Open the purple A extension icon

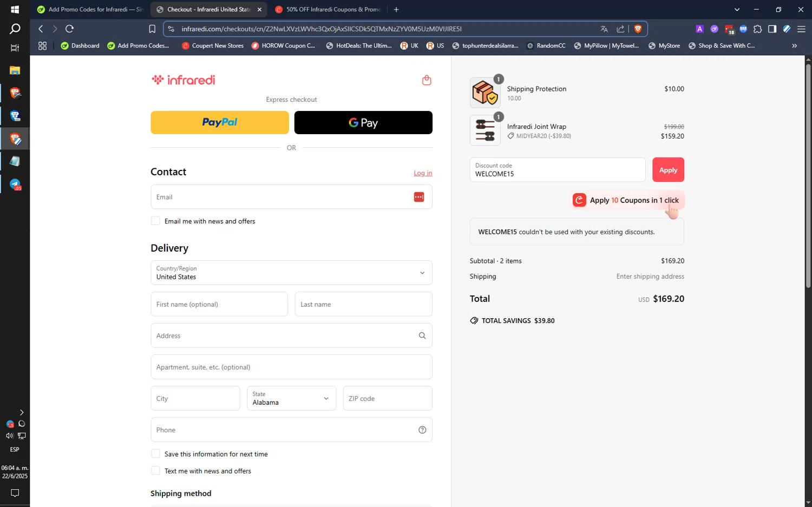[x=700, y=29]
